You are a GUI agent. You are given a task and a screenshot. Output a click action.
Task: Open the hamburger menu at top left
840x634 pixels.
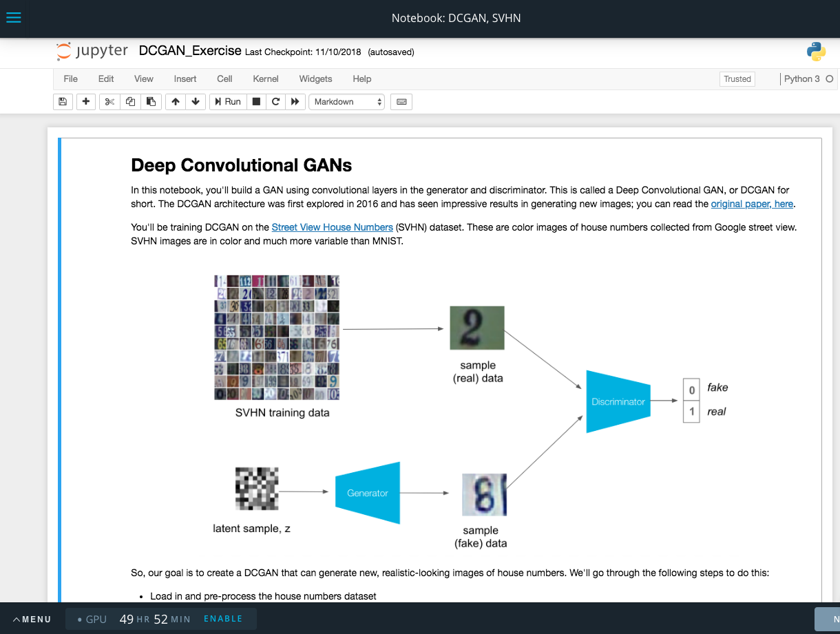[x=13, y=17]
